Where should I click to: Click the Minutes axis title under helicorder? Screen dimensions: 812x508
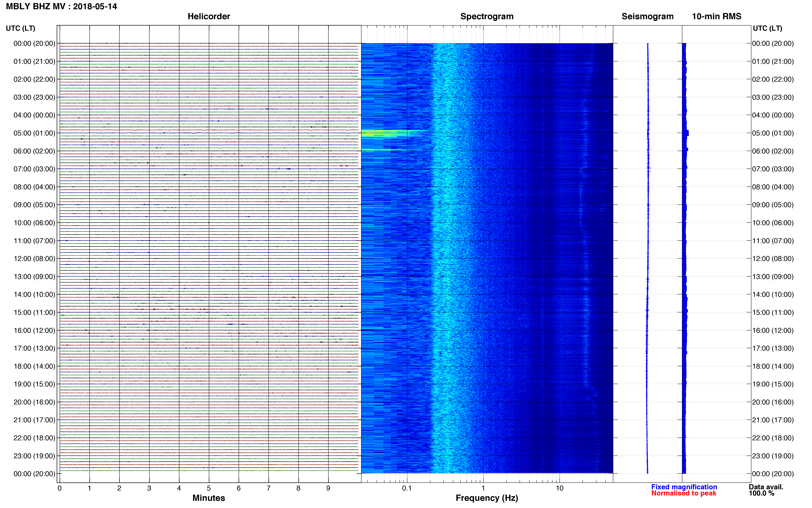coord(209,498)
